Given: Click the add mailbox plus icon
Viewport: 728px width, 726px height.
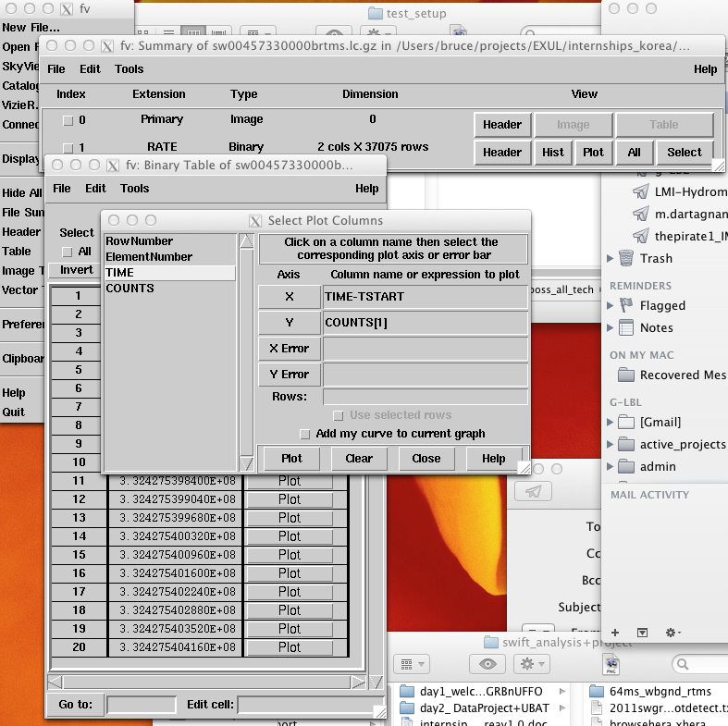Looking at the screenshot, I should click(615, 632).
